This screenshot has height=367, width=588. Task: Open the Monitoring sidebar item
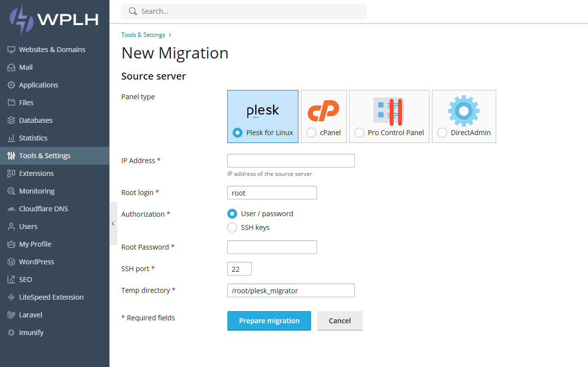(x=55, y=191)
